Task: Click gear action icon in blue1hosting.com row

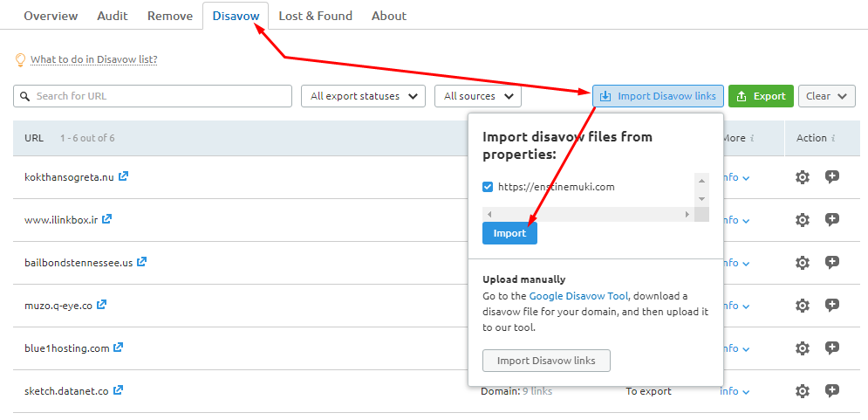Action: coord(802,348)
